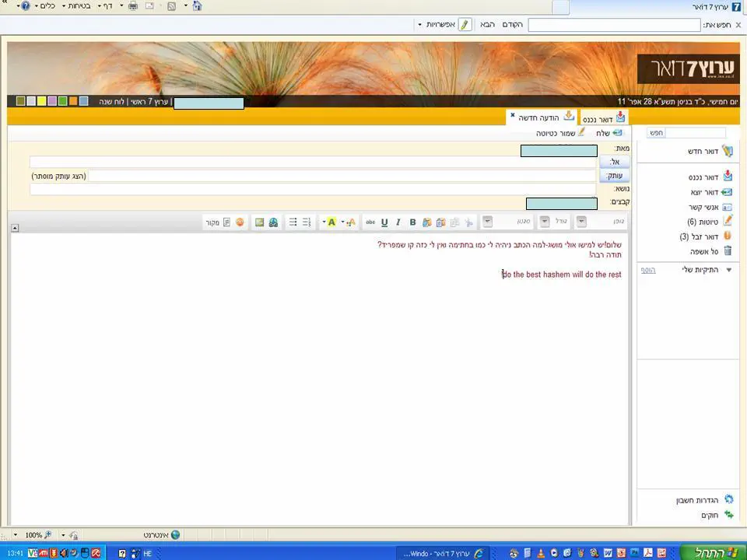This screenshot has height=560, width=747.
Task: Insert a smiley emoticon into the message
Action: 240,222
